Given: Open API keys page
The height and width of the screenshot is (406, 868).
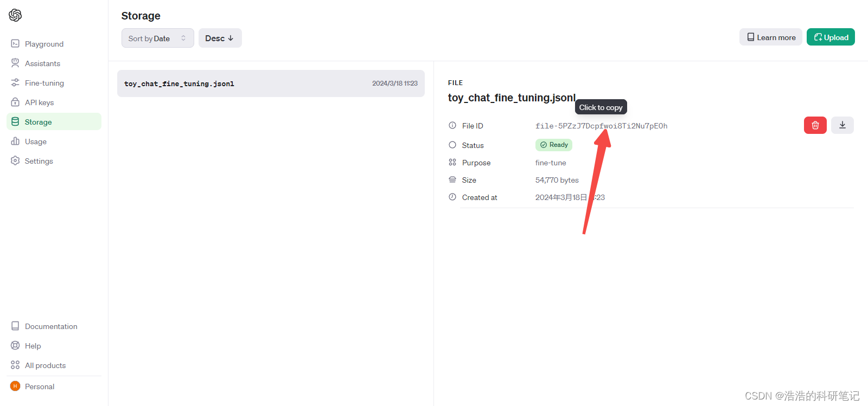Looking at the screenshot, I should click(x=54, y=102).
